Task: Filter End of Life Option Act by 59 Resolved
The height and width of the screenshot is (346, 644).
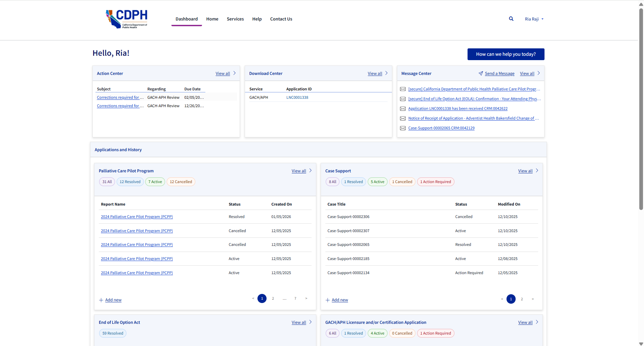Action: (113, 333)
